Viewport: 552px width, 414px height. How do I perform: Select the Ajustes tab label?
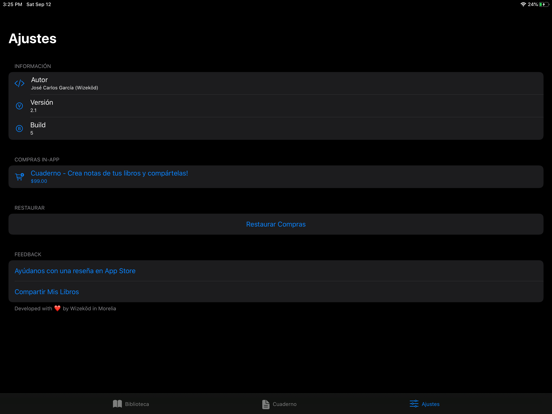pyautogui.click(x=430, y=404)
